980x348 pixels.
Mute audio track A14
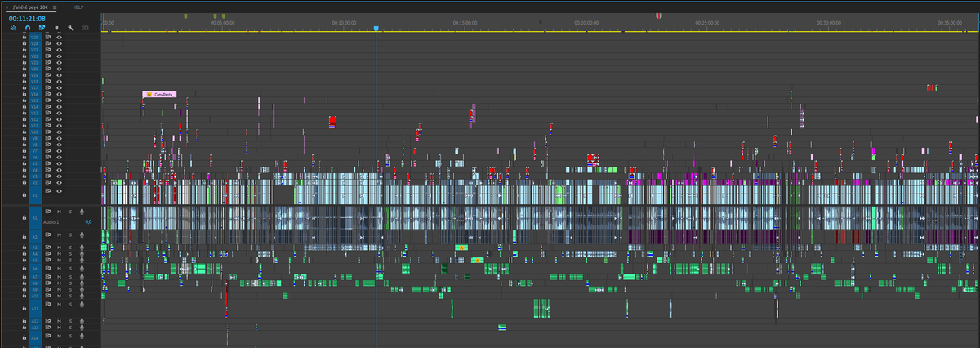click(x=60, y=336)
